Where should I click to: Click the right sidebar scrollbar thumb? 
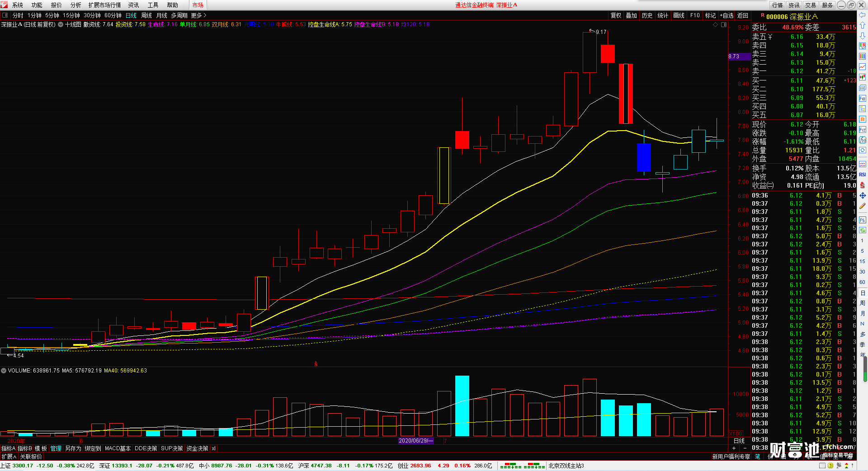pos(865,370)
